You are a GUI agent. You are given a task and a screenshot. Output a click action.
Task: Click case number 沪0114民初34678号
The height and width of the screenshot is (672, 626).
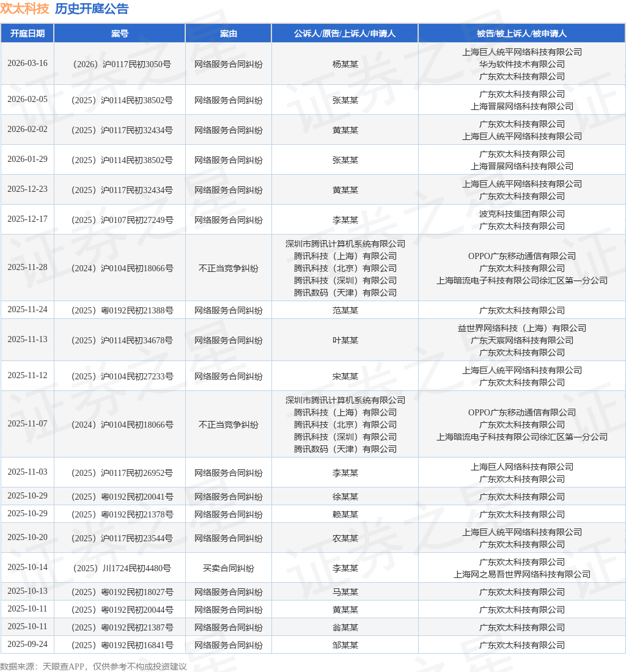[x=122, y=340]
